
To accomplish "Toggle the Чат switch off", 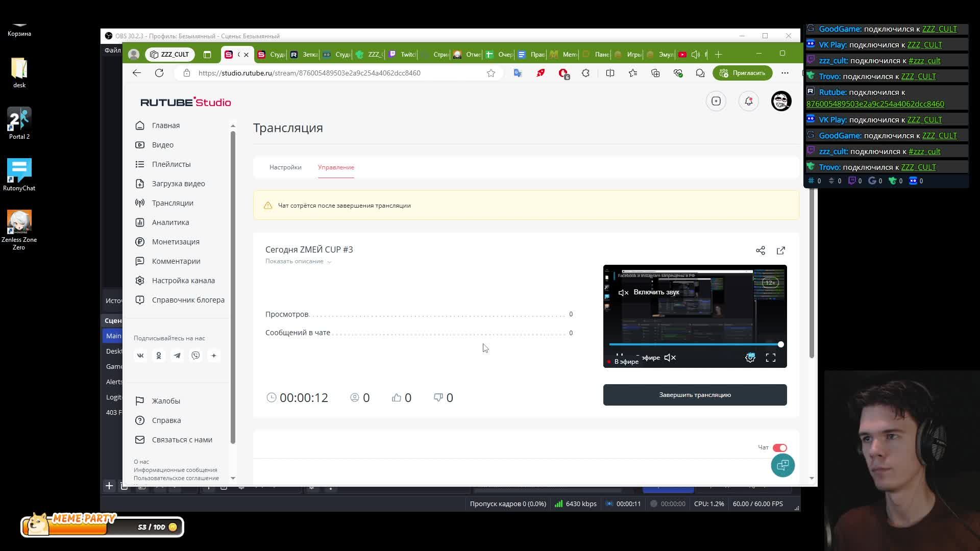I will (779, 447).
